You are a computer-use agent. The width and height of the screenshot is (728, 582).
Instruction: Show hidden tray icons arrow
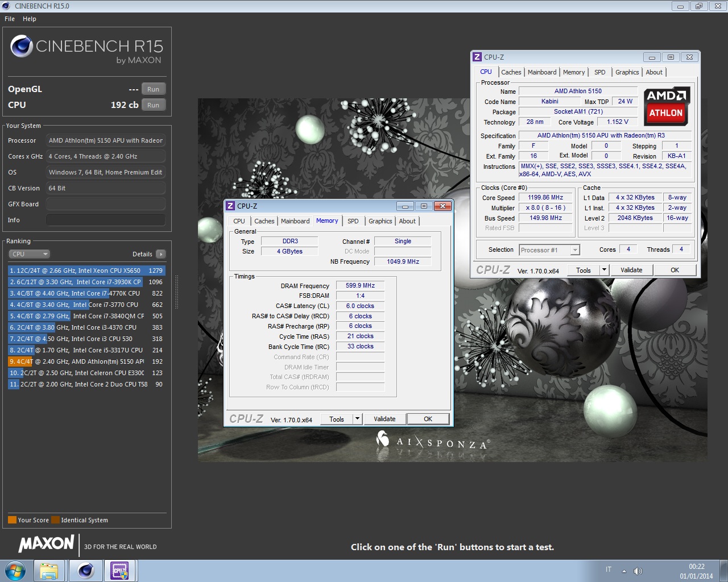624,571
